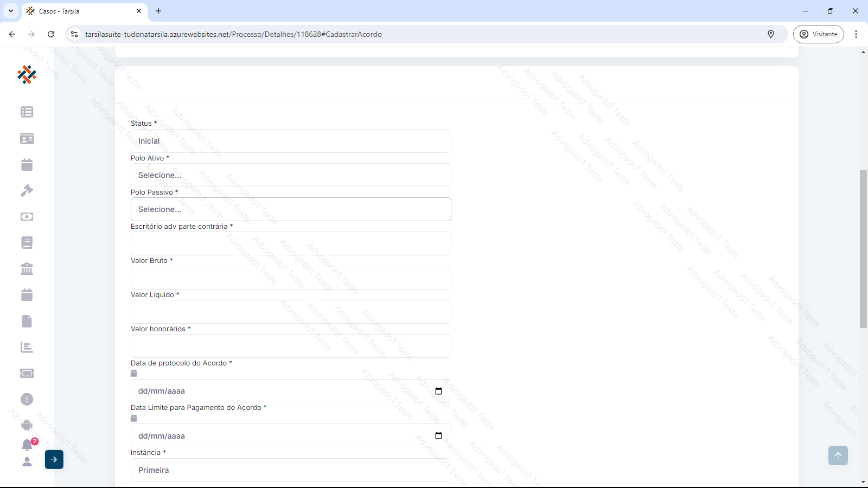Click the bank building icon in sidebar

coord(27,269)
